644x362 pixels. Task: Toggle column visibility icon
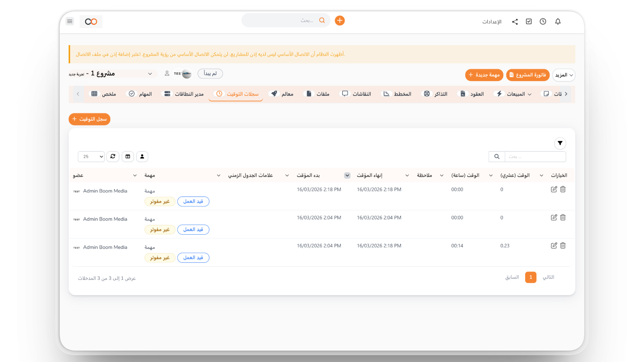coord(128,157)
